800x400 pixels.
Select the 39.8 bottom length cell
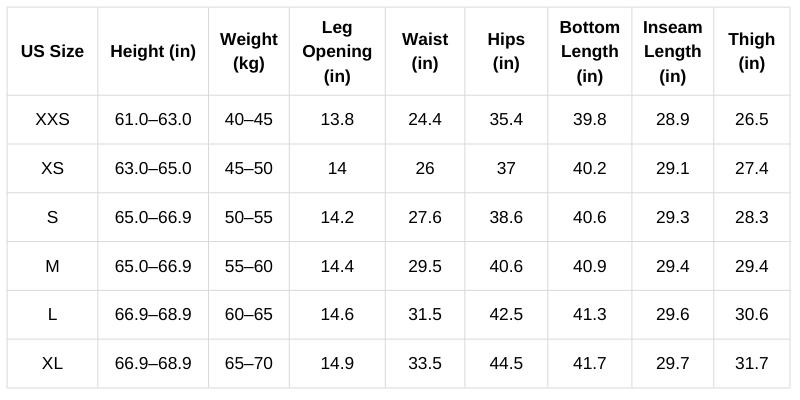point(590,120)
